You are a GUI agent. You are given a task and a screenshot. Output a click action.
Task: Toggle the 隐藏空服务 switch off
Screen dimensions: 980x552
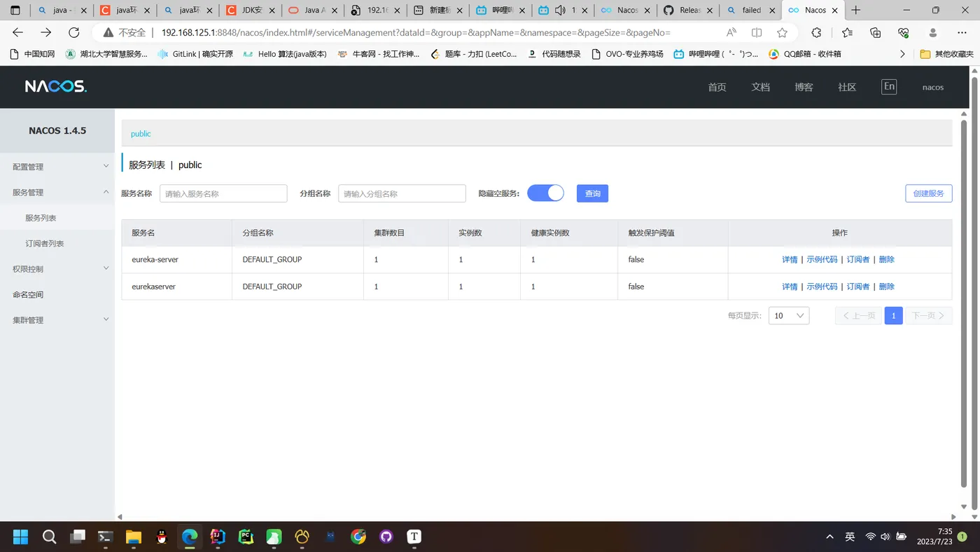(545, 193)
